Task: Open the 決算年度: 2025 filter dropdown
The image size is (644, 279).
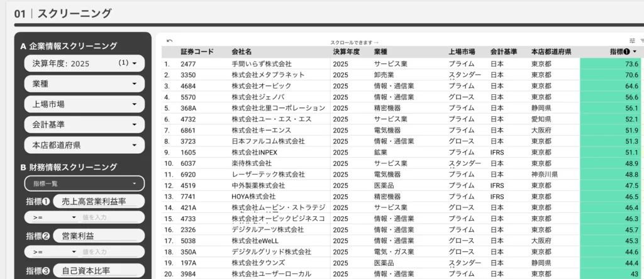Action: click(84, 63)
